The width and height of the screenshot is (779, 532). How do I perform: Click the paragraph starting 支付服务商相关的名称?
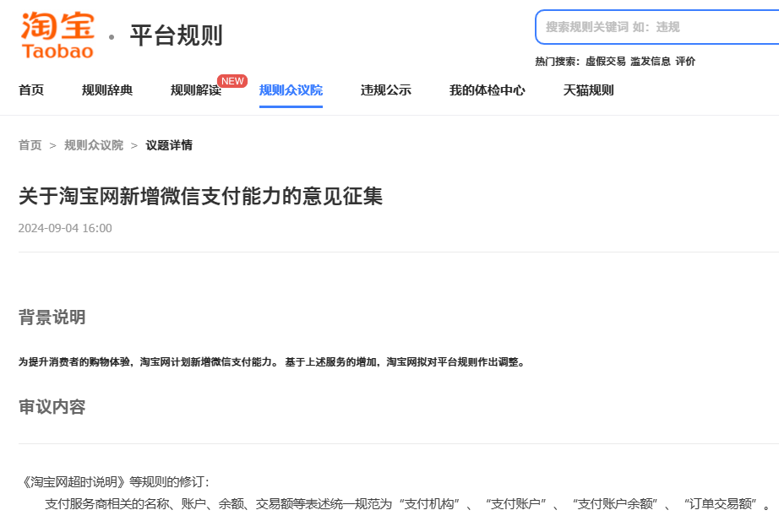coord(407,504)
